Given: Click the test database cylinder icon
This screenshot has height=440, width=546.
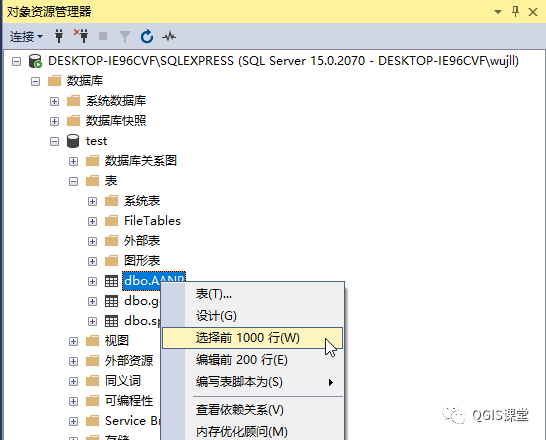Looking at the screenshot, I should [73, 141].
